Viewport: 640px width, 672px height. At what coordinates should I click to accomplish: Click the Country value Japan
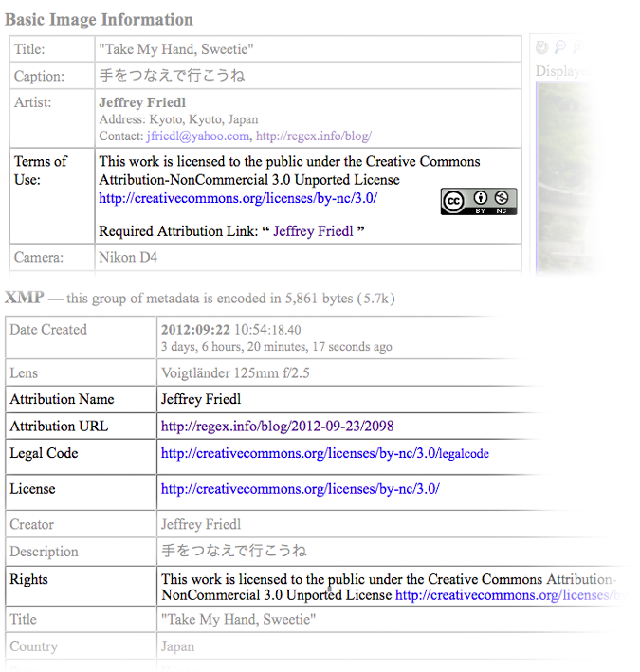177,646
